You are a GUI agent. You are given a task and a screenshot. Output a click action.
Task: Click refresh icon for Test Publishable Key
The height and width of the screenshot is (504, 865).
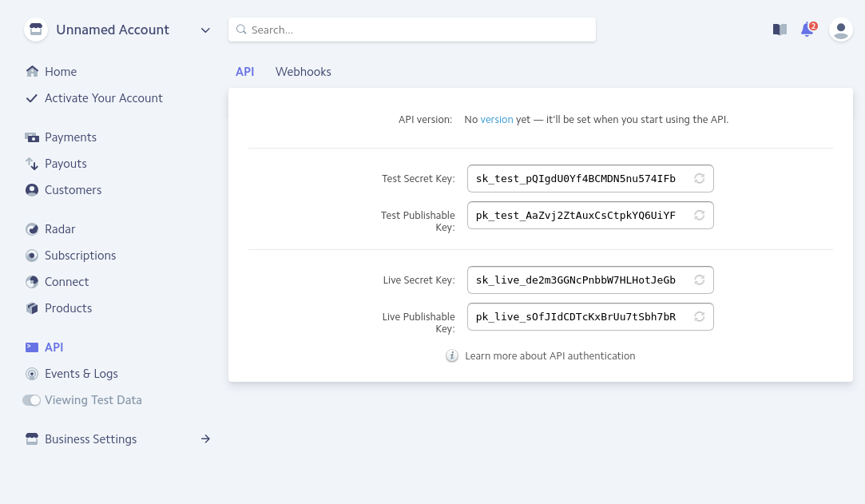pos(699,216)
